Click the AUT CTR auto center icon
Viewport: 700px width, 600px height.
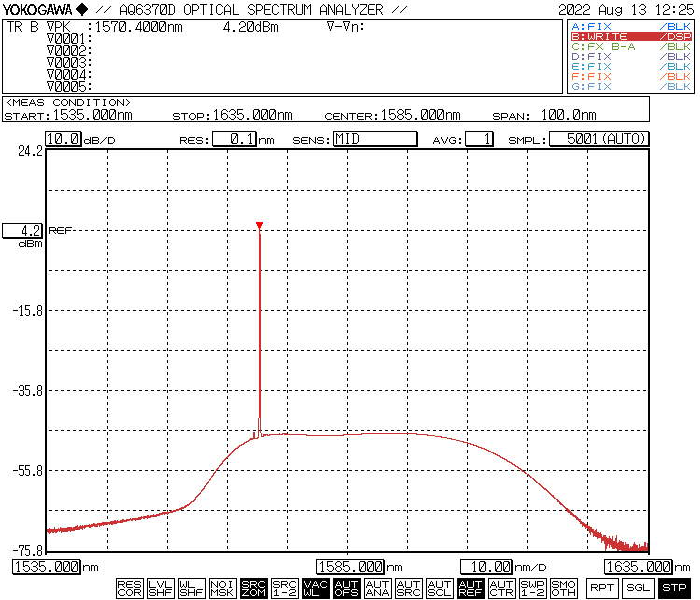click(501, 588)
